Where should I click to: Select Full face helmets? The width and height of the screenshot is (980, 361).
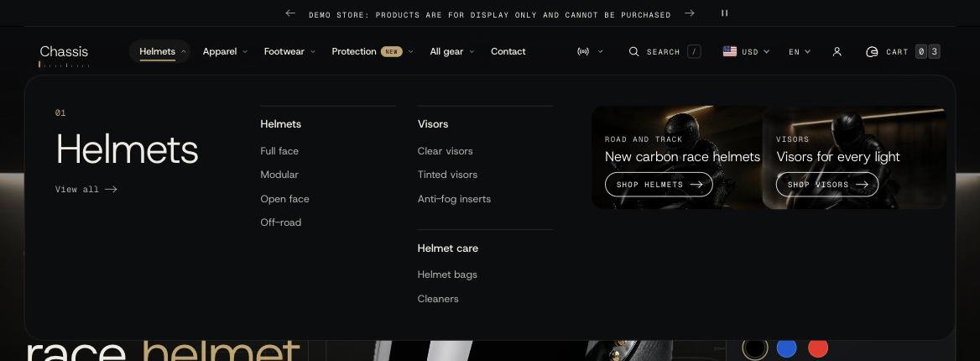[279, 151]
